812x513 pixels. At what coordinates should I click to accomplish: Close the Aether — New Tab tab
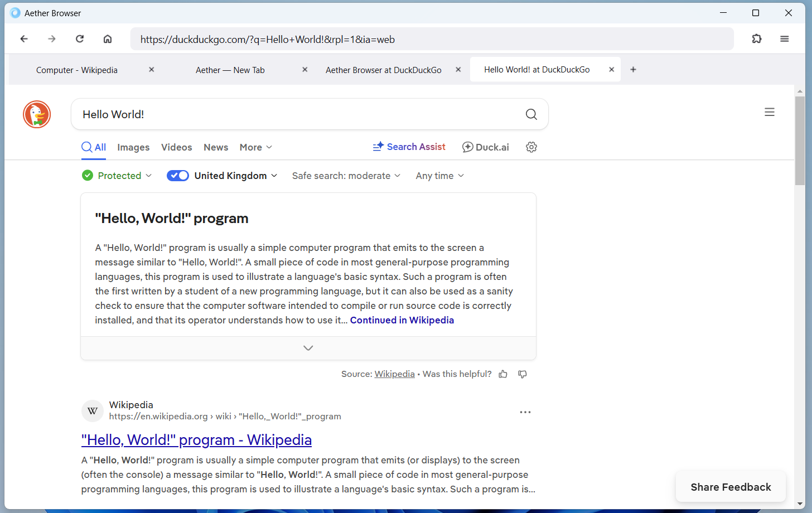[x=305, y=70]
